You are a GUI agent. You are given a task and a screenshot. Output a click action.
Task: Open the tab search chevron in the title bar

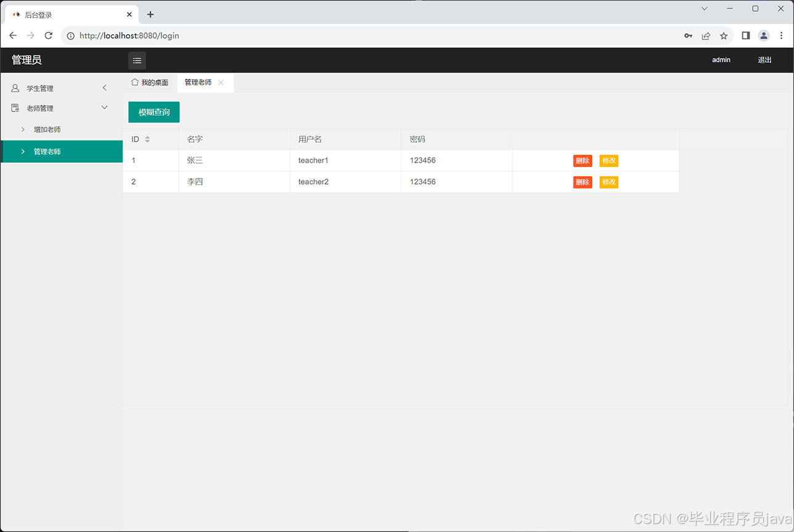point(705,9)
